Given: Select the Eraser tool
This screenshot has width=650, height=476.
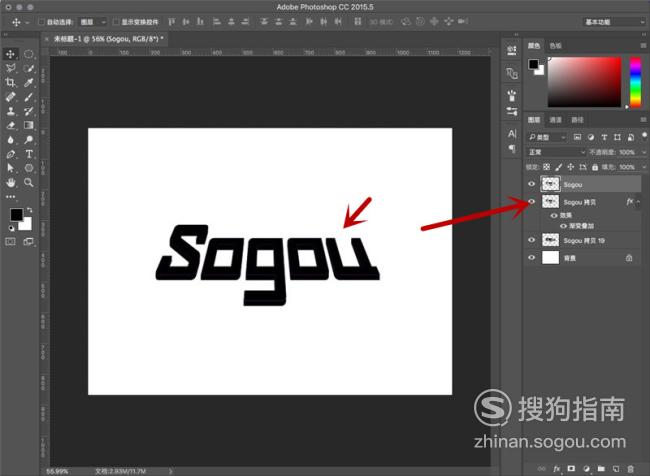Looking at the screenshot, I should [10, 125].
